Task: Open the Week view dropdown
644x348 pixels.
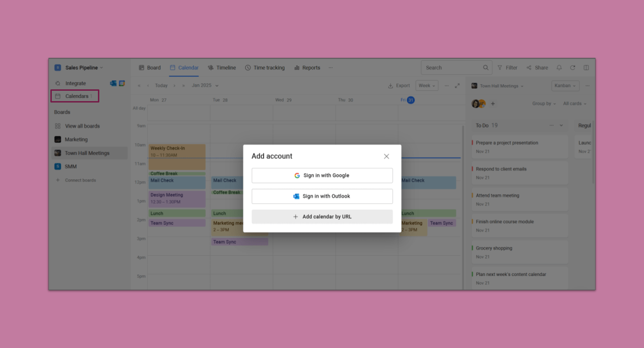Action: (x=427, y=86)
